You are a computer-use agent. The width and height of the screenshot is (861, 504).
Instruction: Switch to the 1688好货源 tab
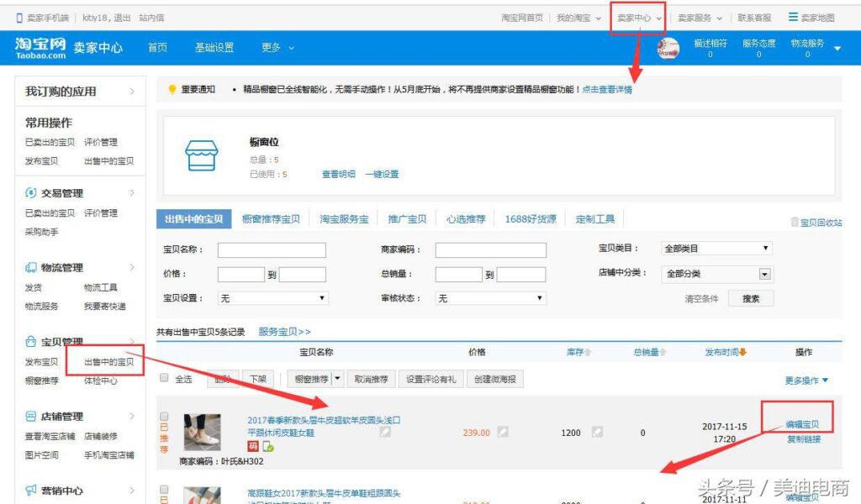coord(531,219)
